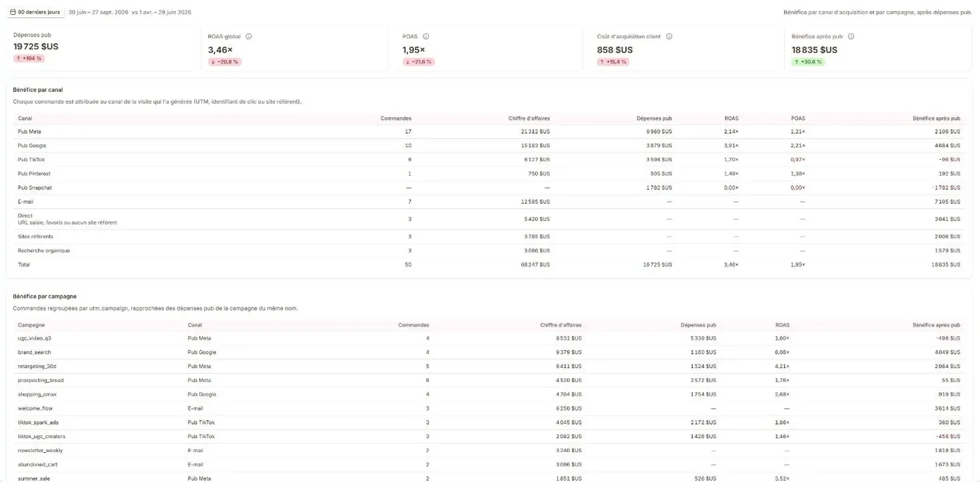Select the Pub Pinterest channel row
Viewport: 980px width, 482px height.
coord(489,174)
